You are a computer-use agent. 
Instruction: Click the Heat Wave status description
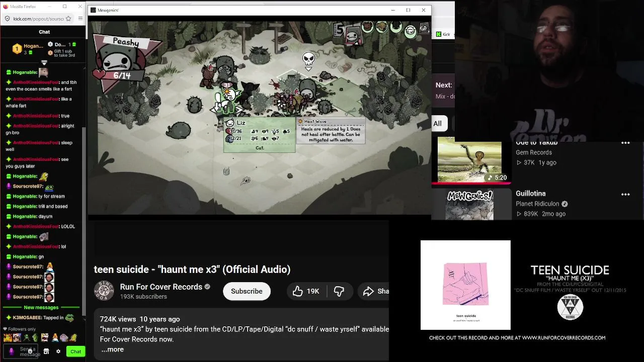click(331, 131)
